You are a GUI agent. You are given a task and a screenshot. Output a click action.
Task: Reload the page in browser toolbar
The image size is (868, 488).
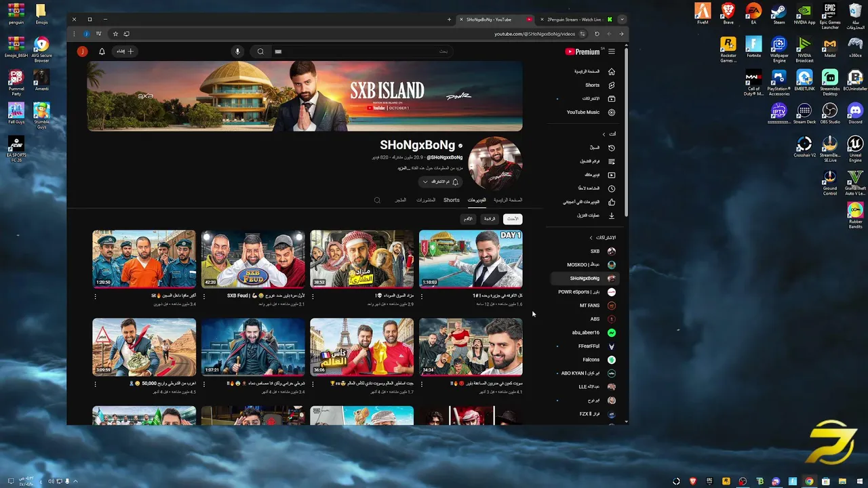597,34
